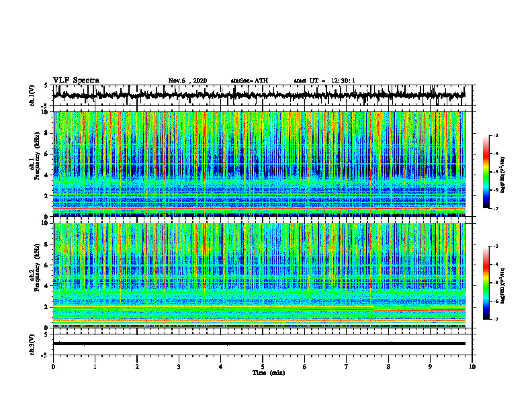Click the "Time (min)" axis title
Image resolution: width=532 pixels, height=411 pixels.
pyautogui.click(x=269, y=373)
